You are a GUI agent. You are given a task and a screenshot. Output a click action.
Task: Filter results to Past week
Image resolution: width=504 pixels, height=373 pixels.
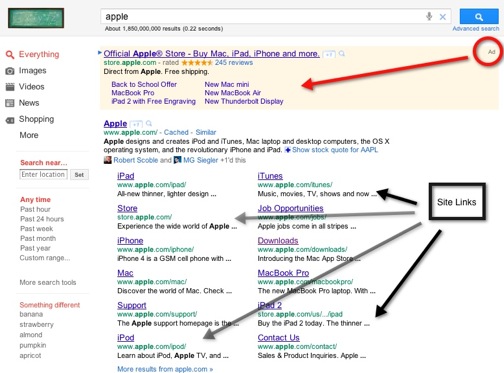[37, 229]
